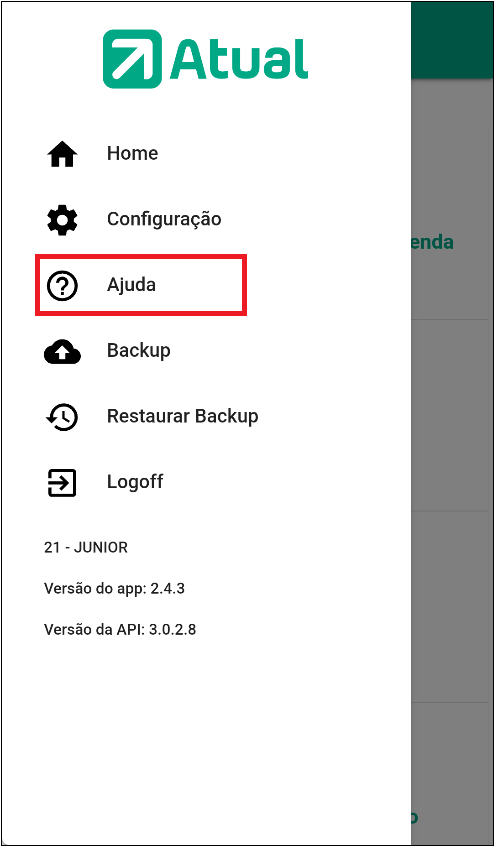Select Restaurar Backup text entry
The height and width of the screenshot is (847, 495).
pos(183,416)
